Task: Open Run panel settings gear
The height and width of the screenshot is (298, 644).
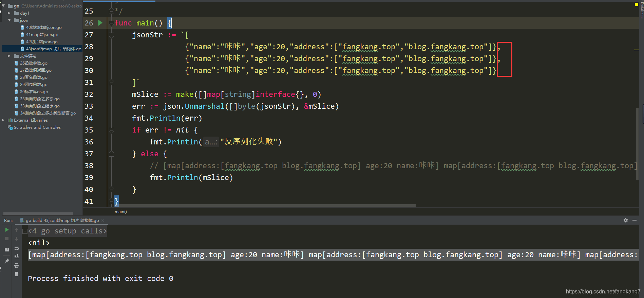Action: coord(626,220)
